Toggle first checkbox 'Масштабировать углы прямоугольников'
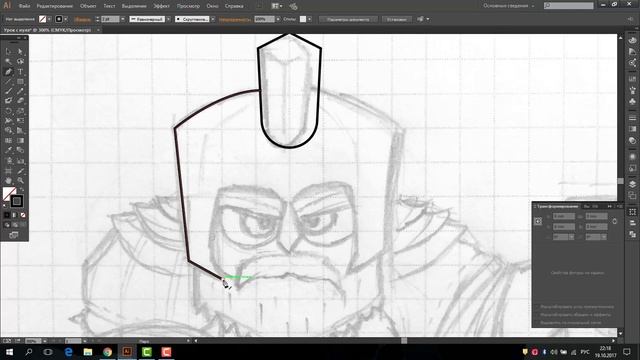 tap(536, 307)
